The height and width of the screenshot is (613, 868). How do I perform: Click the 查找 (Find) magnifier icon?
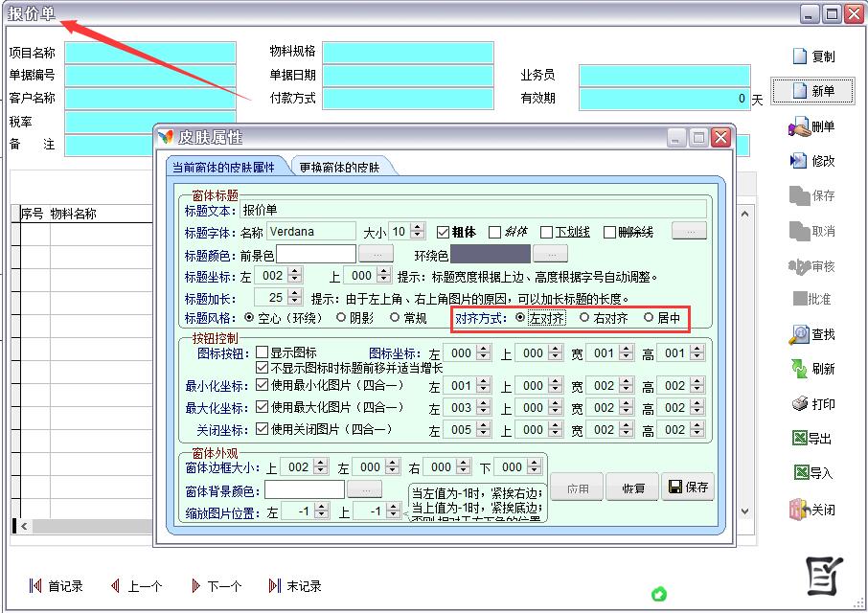(799, 334)
